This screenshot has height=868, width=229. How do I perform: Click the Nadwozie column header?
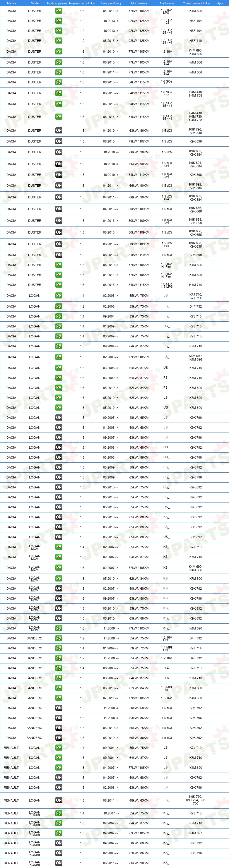(x=167, y=3)
